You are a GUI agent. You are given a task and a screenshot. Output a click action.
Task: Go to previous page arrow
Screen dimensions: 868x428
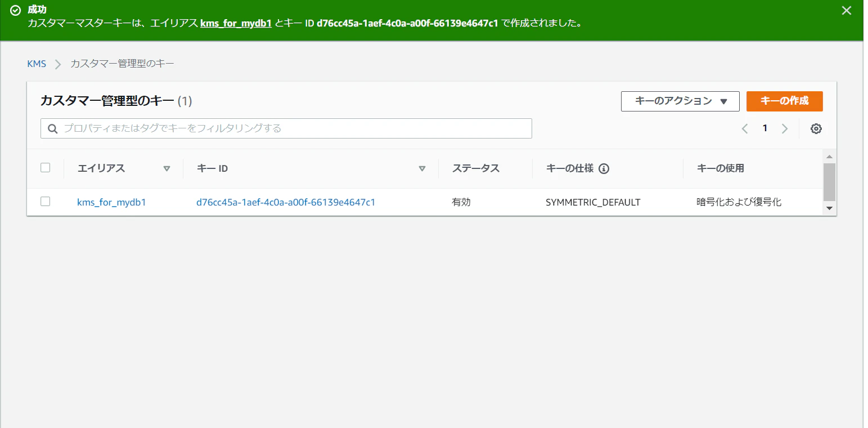tap(745, 128)
